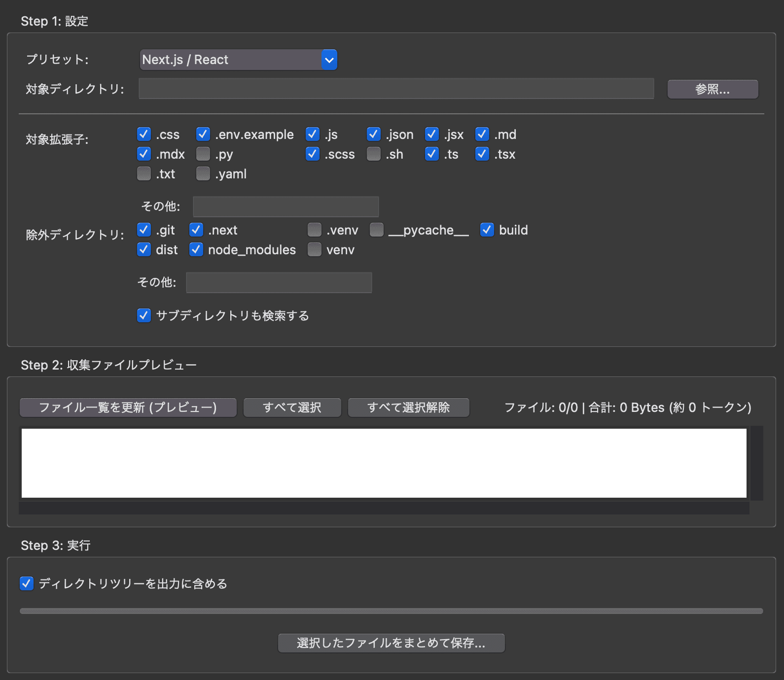
Task: Toggle サブディレクトリも検索する checkbox
Action: [x=143, y=315]
